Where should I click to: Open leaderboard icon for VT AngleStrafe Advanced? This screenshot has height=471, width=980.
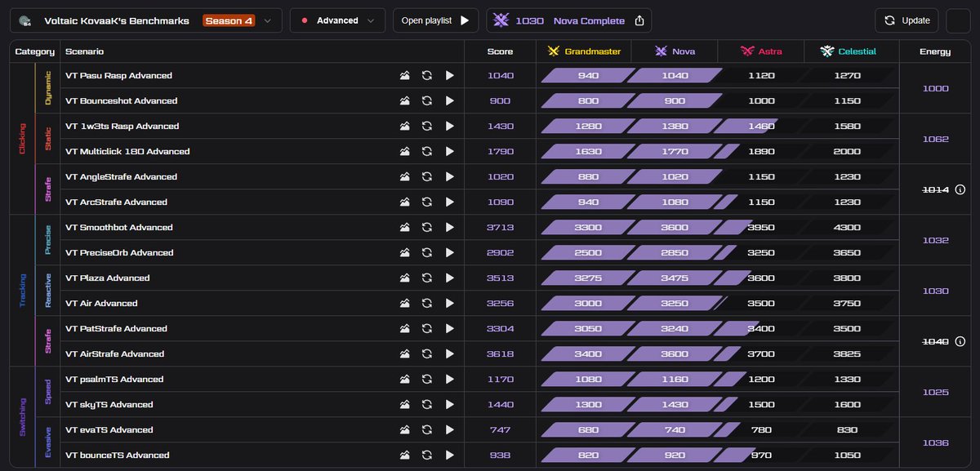pyautogui.click(x=404, y=177)
